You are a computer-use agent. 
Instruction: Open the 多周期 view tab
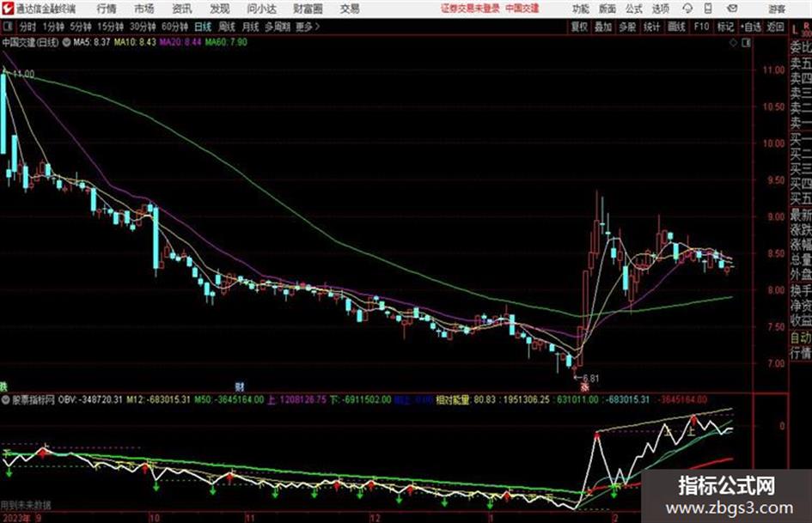tap(277, 27)
